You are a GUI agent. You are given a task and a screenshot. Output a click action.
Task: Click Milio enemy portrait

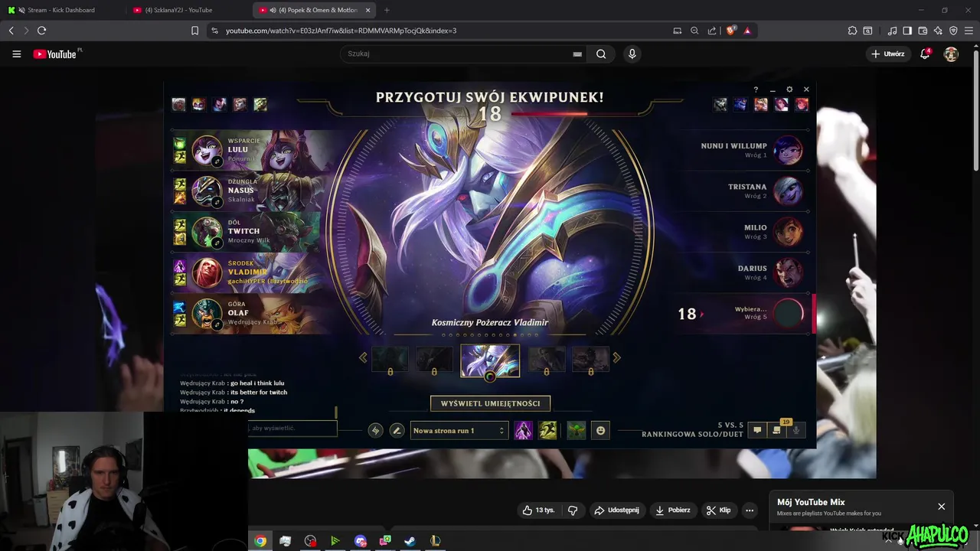click(788, 232)
